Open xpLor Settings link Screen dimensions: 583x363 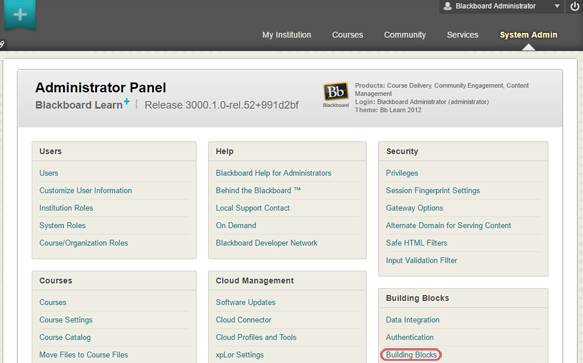coord(240,355)
